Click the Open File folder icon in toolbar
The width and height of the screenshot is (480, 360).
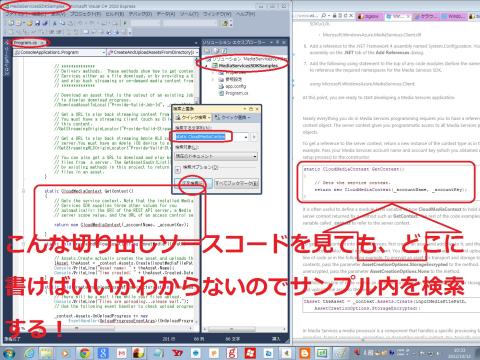pyautogui.click(x=29, y=23)
